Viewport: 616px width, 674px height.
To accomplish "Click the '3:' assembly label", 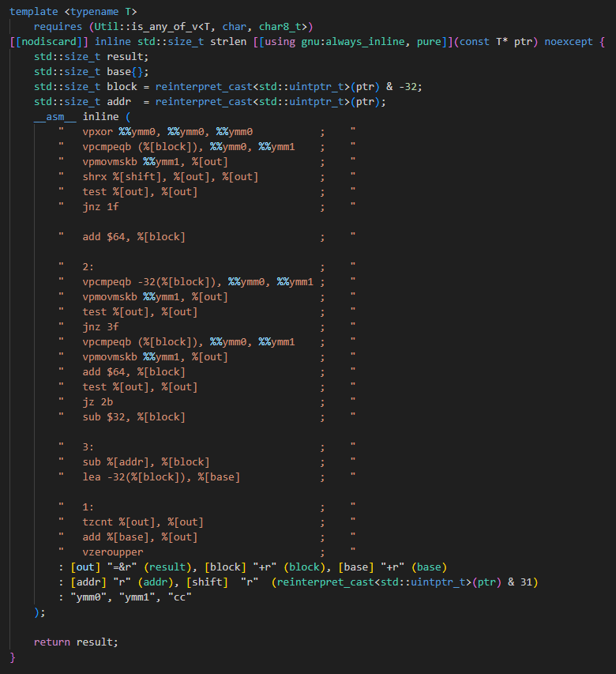I will tap(88, 447).
